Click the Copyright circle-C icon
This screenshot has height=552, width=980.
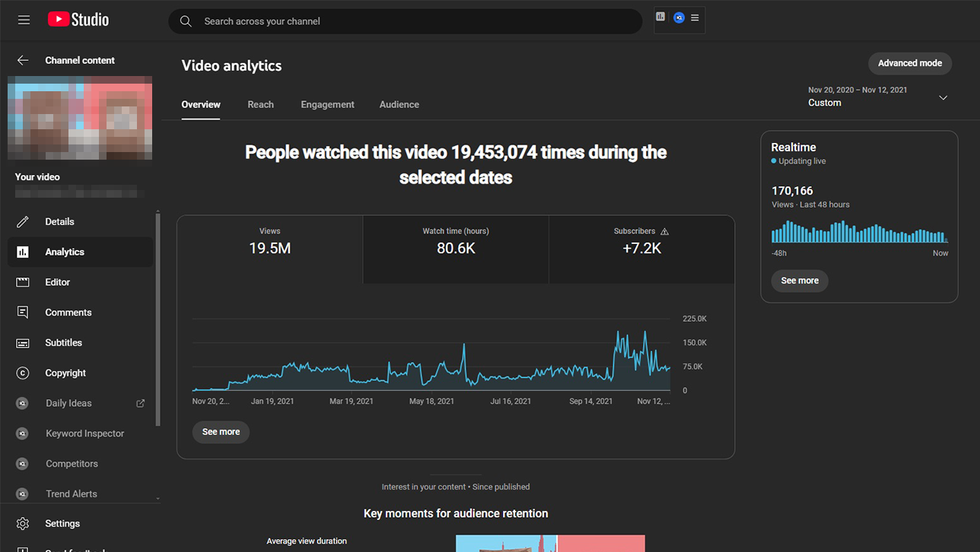click(x=23, y=373)
